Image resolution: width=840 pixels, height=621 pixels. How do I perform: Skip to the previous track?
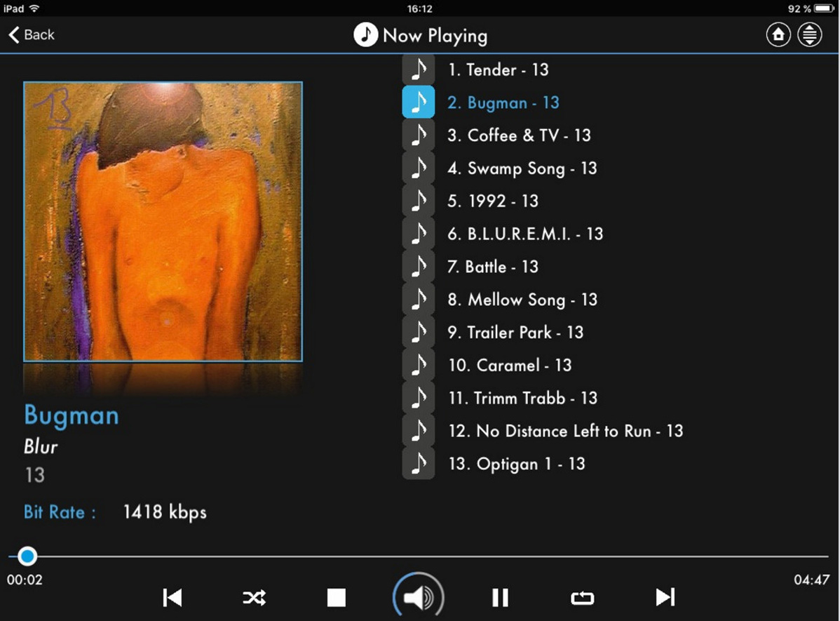click(x=172, y=597)
